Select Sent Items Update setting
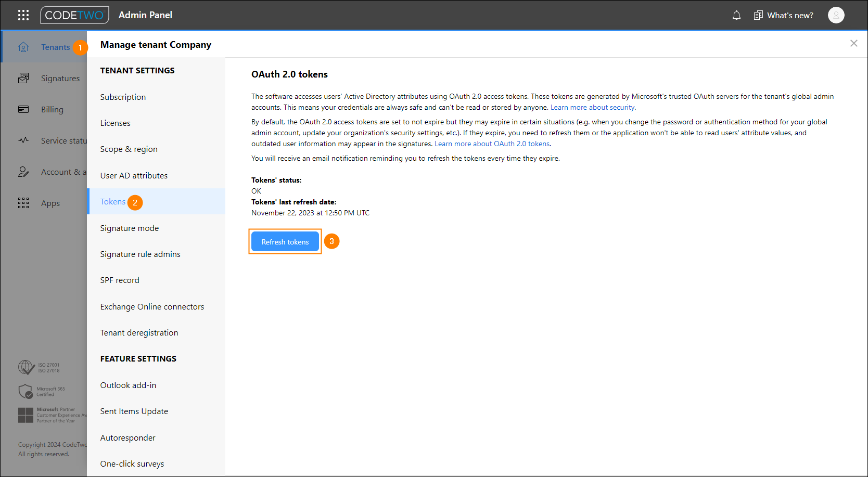Screen dimensions: 868x477 (156, 411)
